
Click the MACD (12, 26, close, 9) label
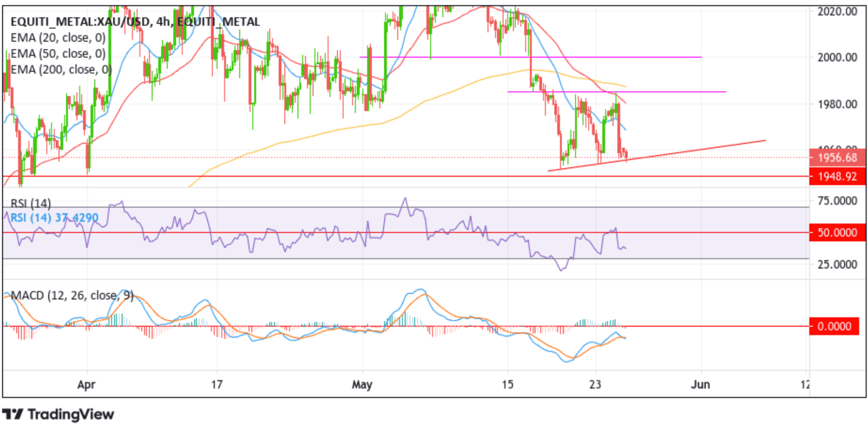(72, 295)
